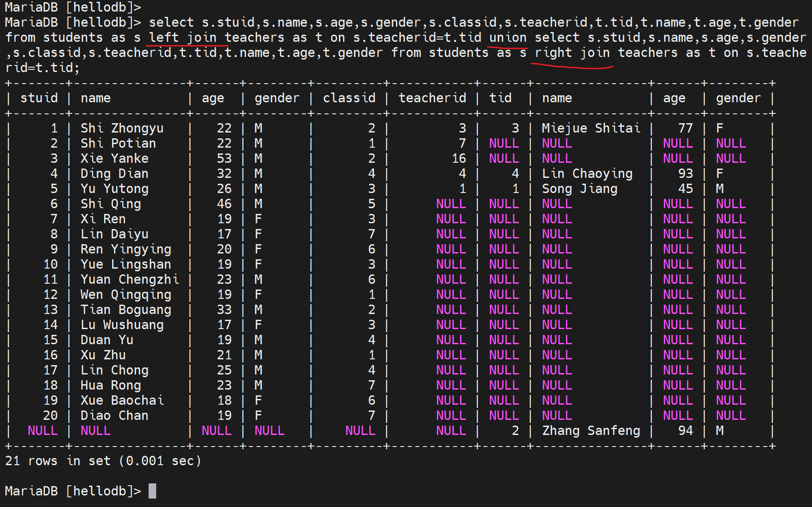812x507 pixels.
Task: Select teacher name Zhang Sanfeng
Action: pos(591,431)
